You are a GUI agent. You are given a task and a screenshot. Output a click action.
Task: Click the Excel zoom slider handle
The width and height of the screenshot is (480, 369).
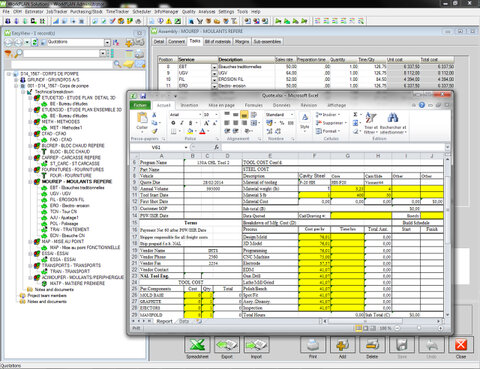point(419,328)
